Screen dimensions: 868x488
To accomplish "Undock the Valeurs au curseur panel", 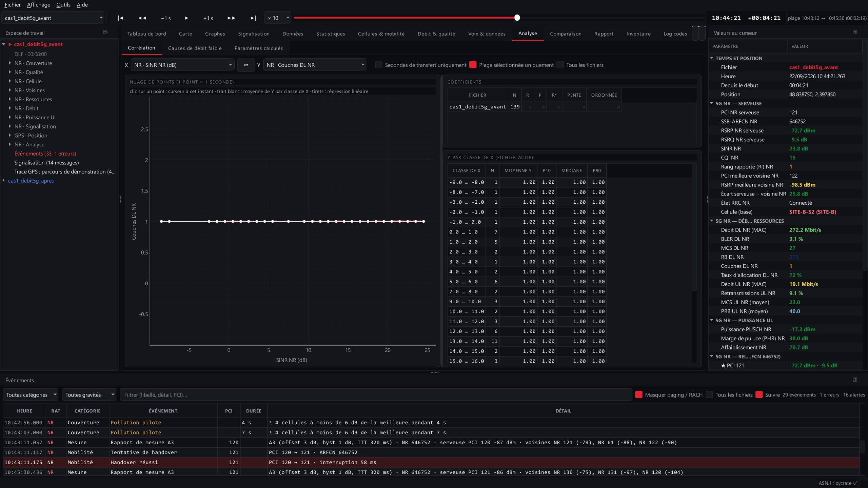I will tap(855, 33).
